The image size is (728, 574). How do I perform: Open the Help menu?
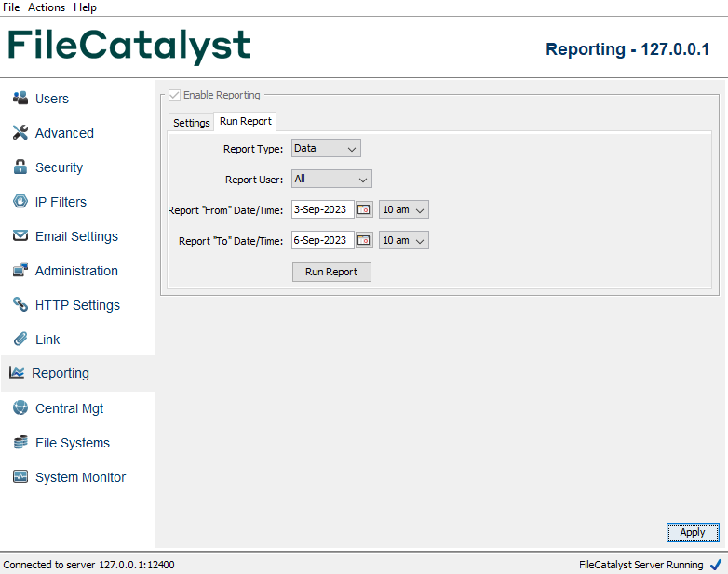click(x=85, y=7)
